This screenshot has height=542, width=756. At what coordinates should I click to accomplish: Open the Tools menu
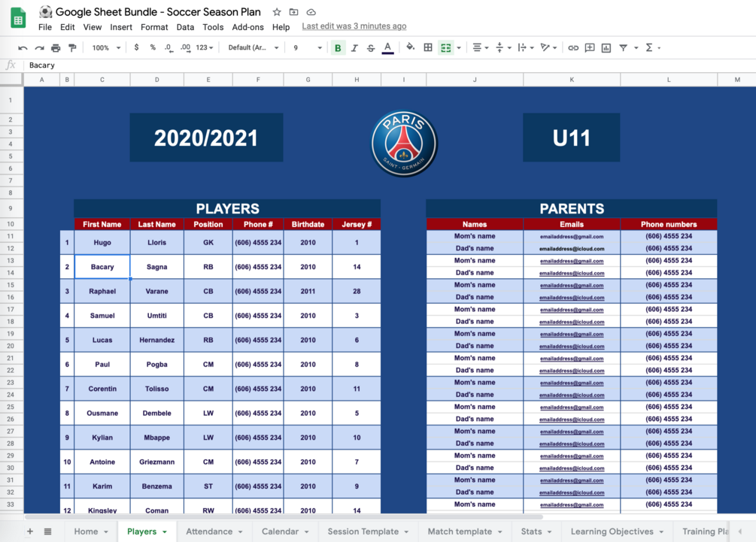[x=213, y=27]
